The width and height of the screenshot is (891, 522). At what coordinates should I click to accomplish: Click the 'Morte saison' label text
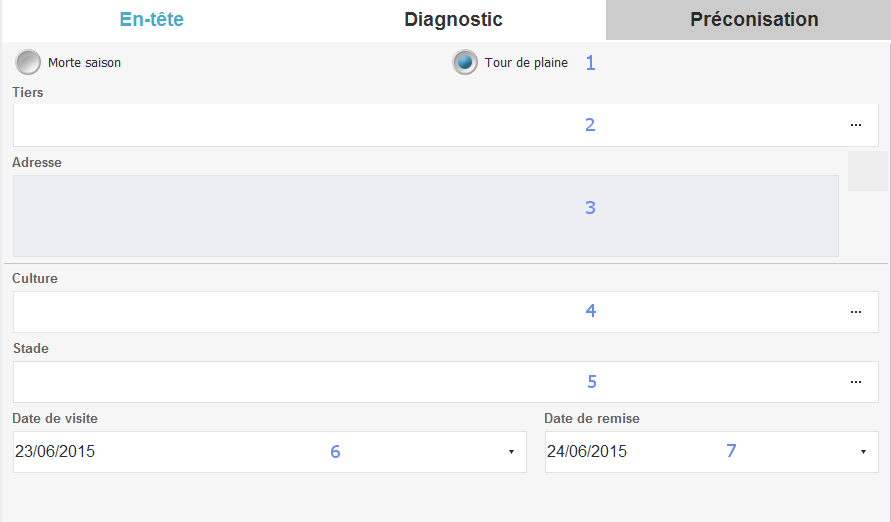click(x=84, y=63)
